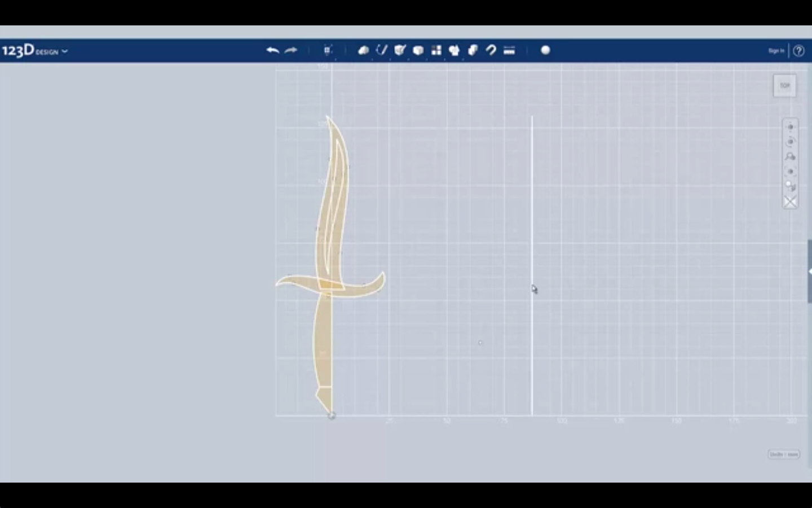This screenshot has height=508, width=812.
Task: Toggle the Snap tool
Action: (491, 50)
